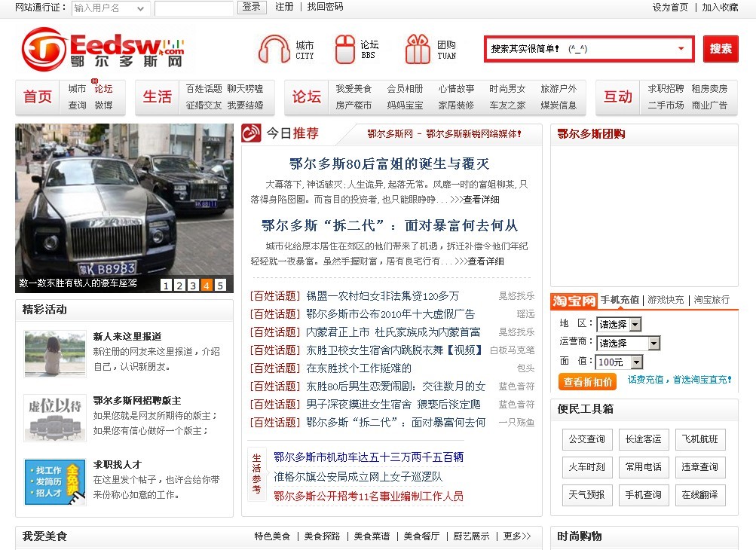Open 内蒙君正上市 topic

coord(393,332)
